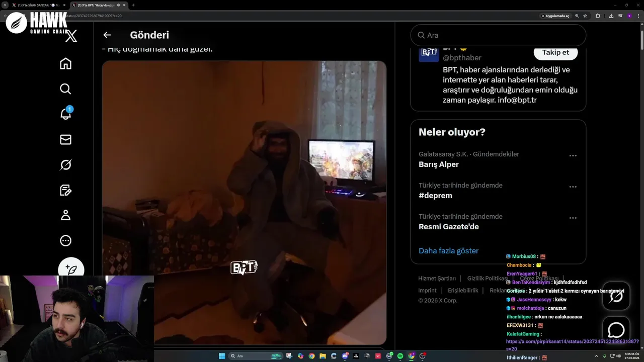Click the back arrow next to Gönderi
The image size is (644, 362).
pyautogui.click(x=107, y=35)
